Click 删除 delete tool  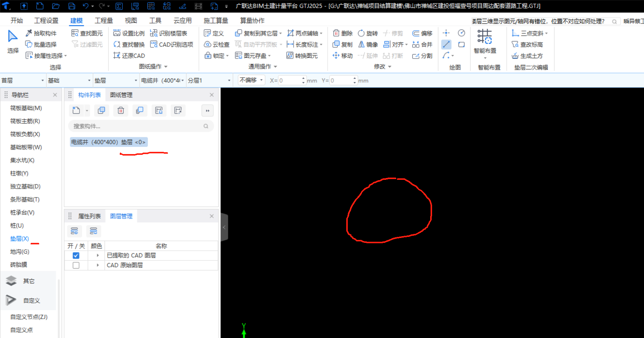click(343, 33)
